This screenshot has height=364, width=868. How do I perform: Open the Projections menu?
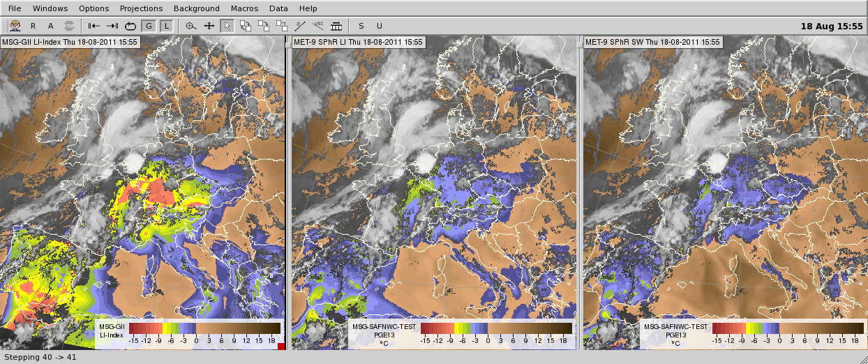point(141,8)
